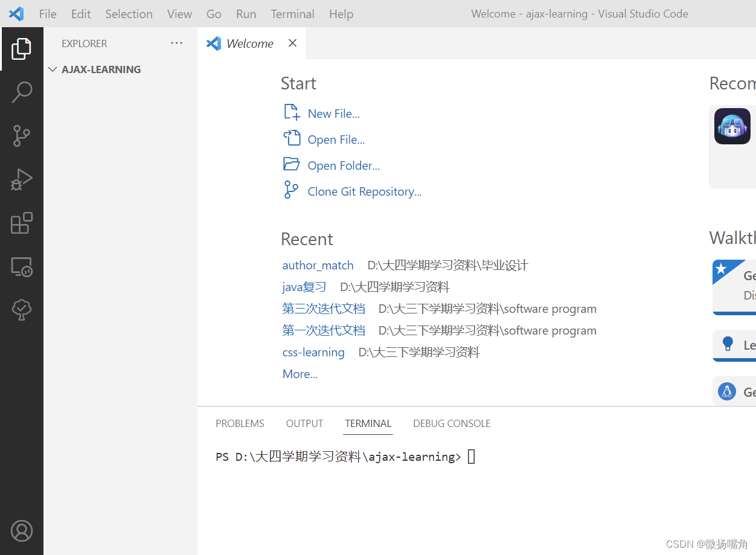Click the Start heading
The height and width of the screenshot is (555, 756).
(x=298, y=83)
